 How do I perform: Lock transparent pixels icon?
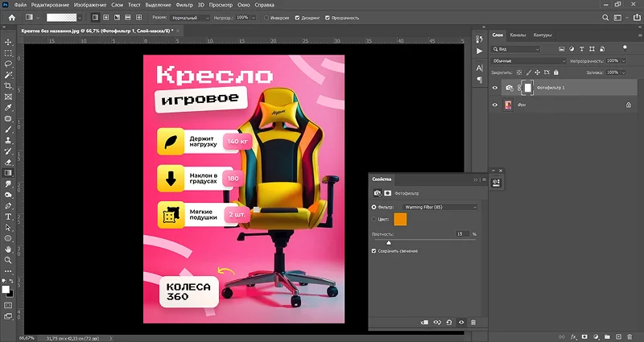[519, 72]
